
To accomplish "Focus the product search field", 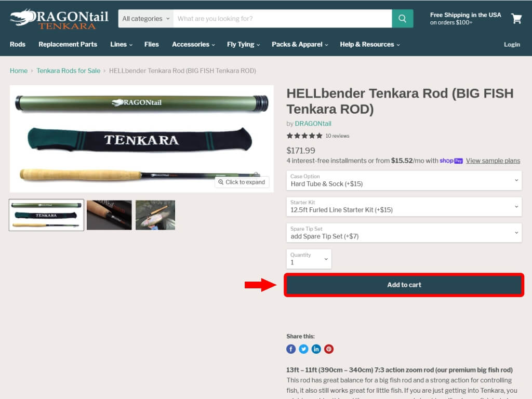I will (283, 19).
